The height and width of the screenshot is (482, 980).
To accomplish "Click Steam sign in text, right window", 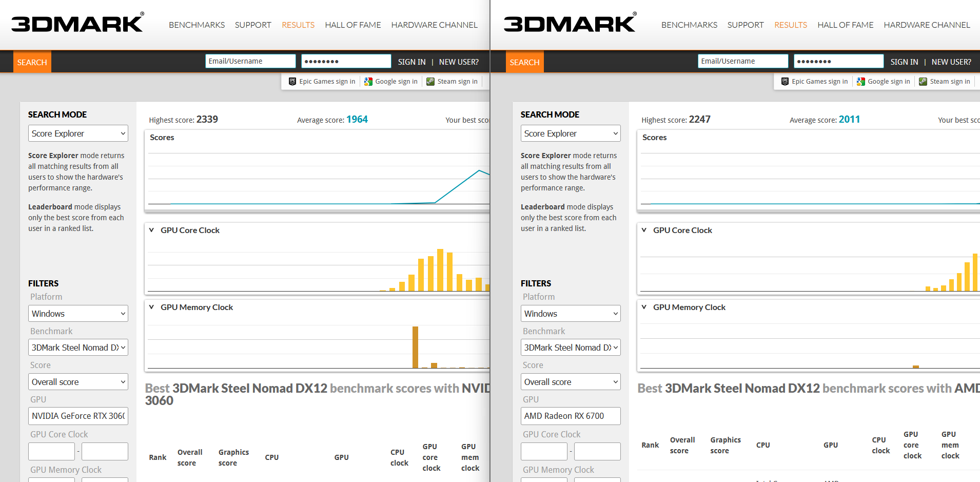I will click(x=950, y=81).
